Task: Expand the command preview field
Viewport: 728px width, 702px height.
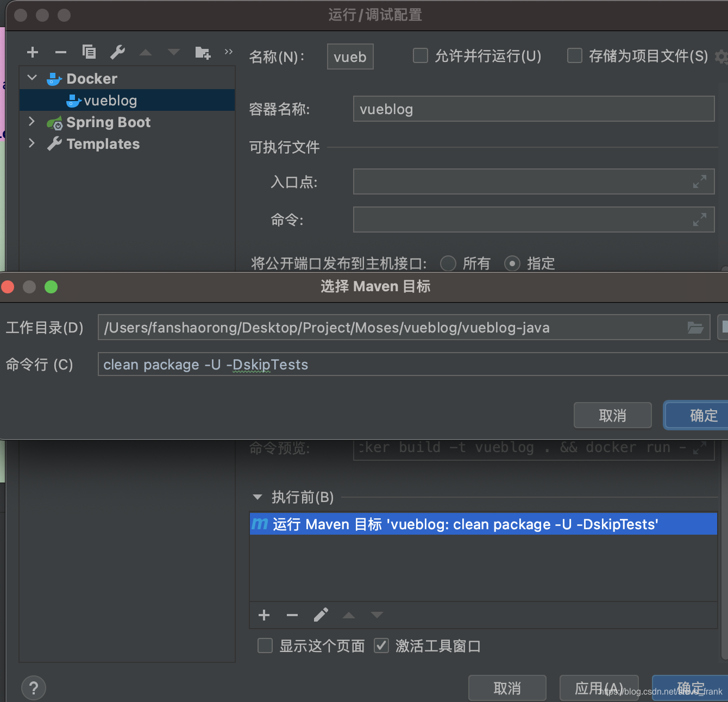Action: click(x=700, y=448)
